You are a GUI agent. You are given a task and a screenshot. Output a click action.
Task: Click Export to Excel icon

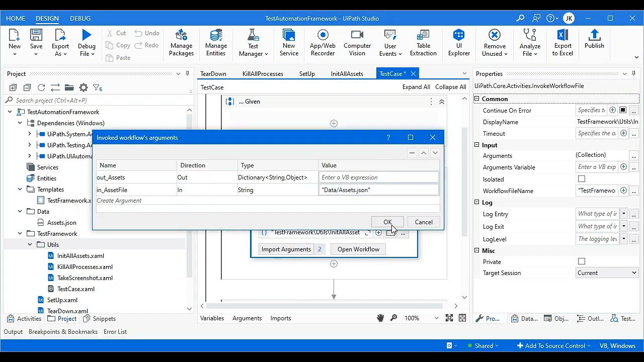click(562, 36)
